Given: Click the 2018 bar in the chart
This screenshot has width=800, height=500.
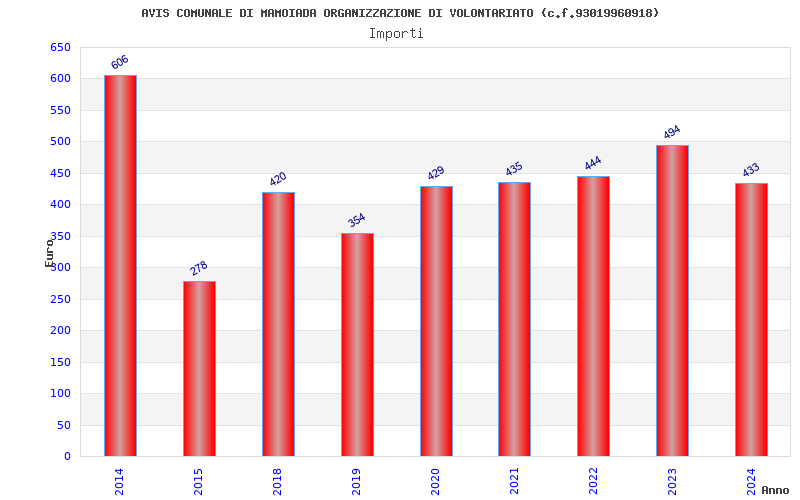Looking at the screenshot, I should (x=279, y=324).
